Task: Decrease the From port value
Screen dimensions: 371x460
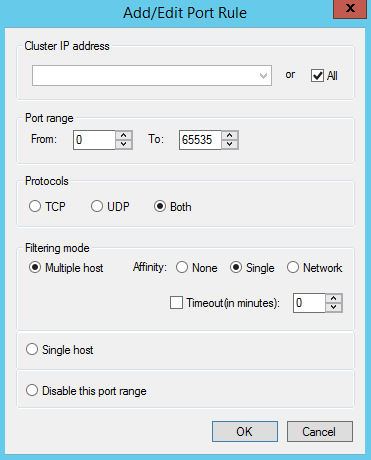Action: [x=124, y=144]
